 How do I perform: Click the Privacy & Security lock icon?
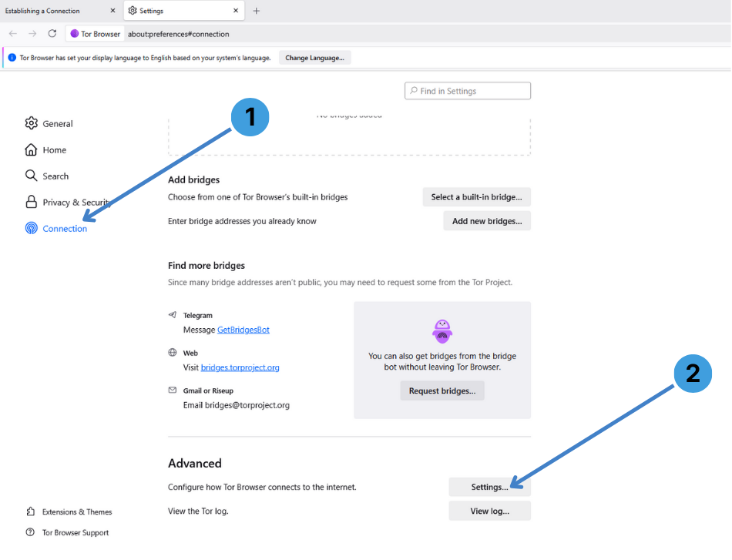pyautogui.click(x=32, y=202)
